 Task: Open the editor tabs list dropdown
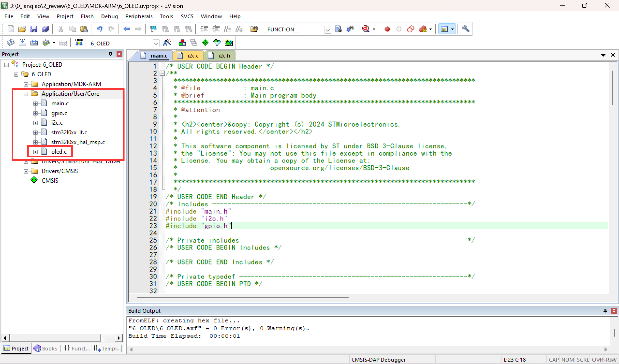tap(603, 55)
